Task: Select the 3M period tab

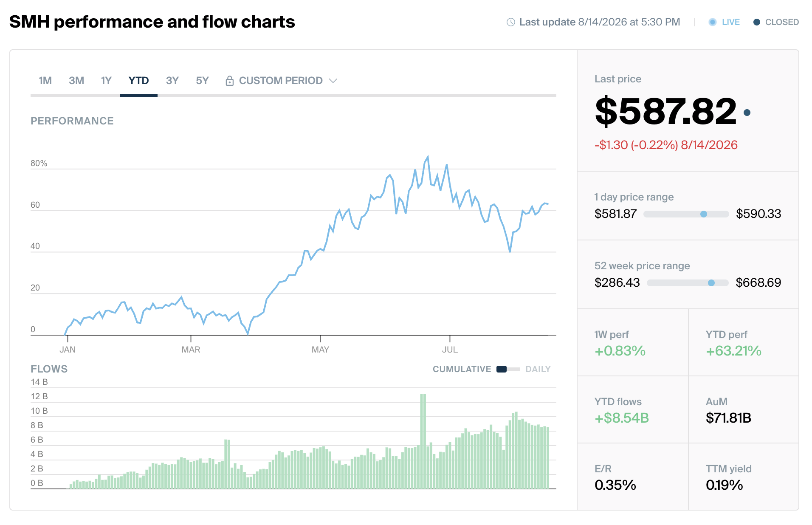Action: click(76, 81)
